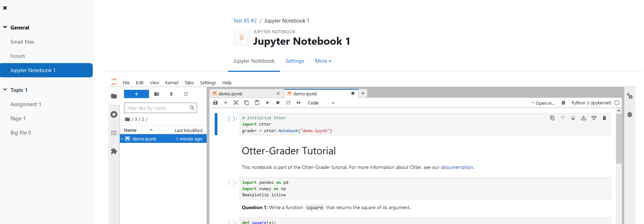Save the notebook
Viewport: 644px width, 224px height.
coord(215,103)
